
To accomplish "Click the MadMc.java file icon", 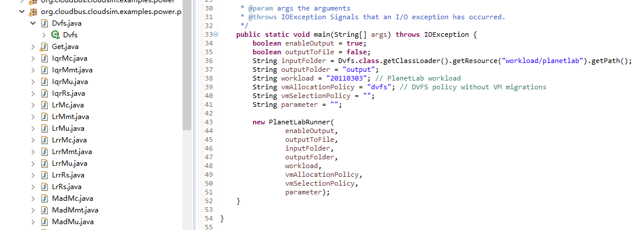I will pos(45,198).
